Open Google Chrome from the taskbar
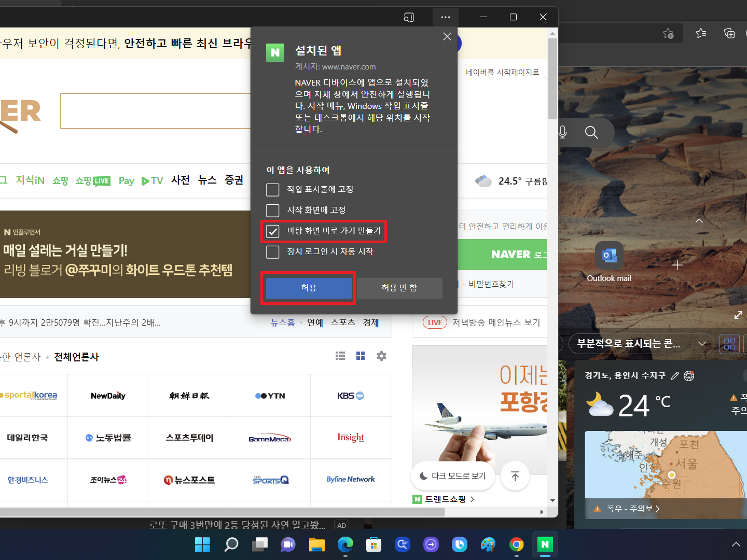This screenshot has width=747, height=560. coord(516,544)
